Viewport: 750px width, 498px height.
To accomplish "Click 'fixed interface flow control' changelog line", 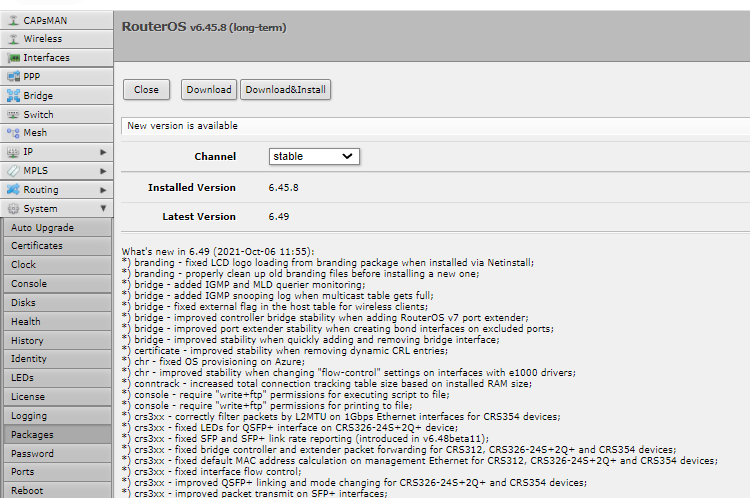I will (212, 472).
